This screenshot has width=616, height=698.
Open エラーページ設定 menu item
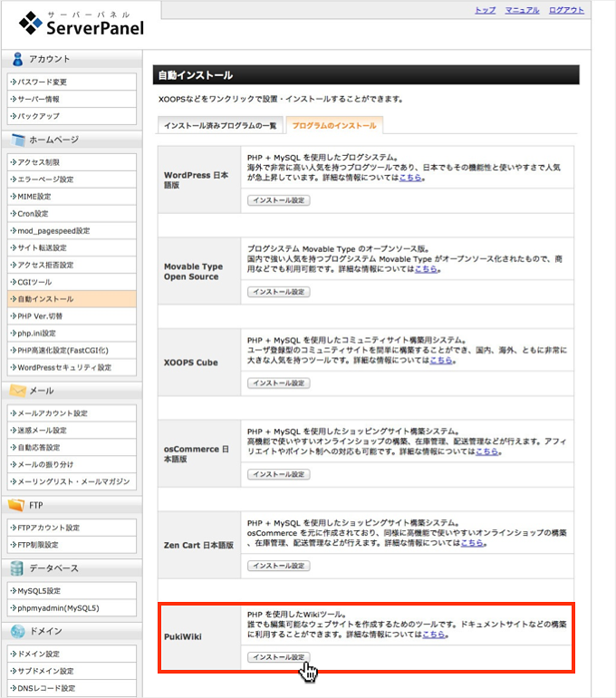tap(72, 179)
